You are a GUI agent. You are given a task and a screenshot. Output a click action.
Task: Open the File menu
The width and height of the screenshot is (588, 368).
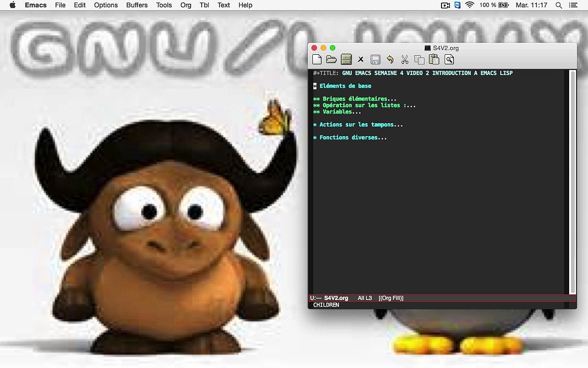60,5
